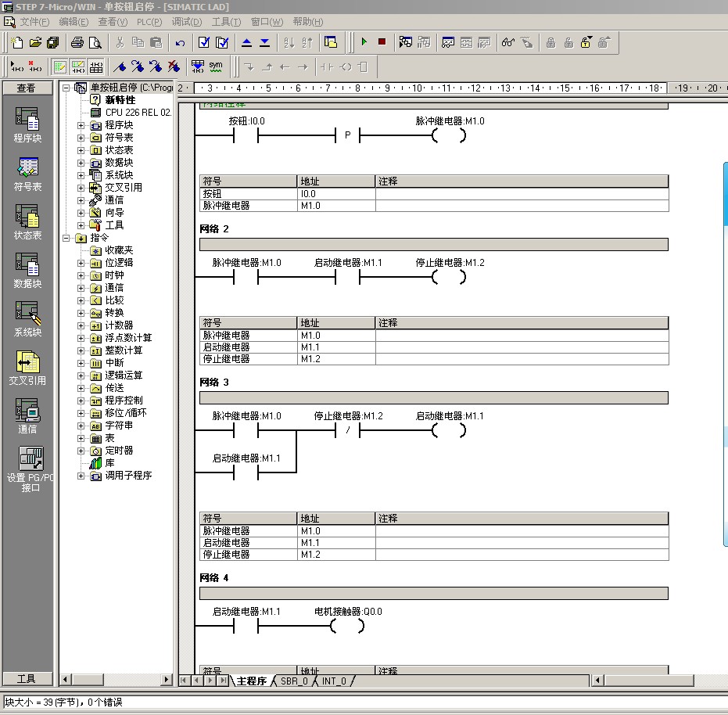The image size is (728, 715).
Task: Open Cross Reference (交叉引用) in the navigation bar
Action: tap(27, 368)
